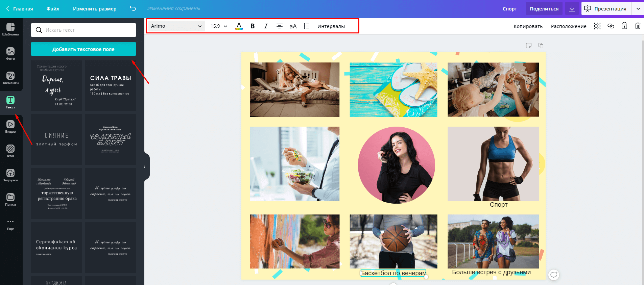Add link to selected element
The width and height of the screenshot is (644, 285).
pyautogui.click(x=611, y=26)
